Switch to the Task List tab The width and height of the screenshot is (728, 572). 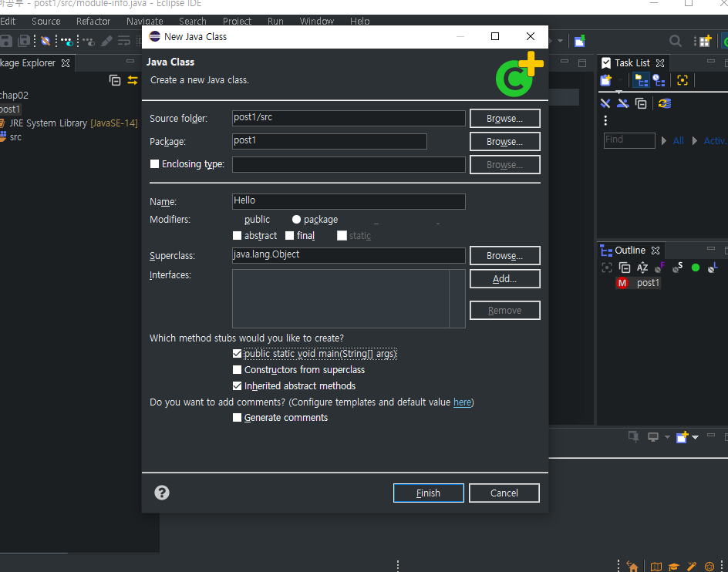tap(632, 62)
